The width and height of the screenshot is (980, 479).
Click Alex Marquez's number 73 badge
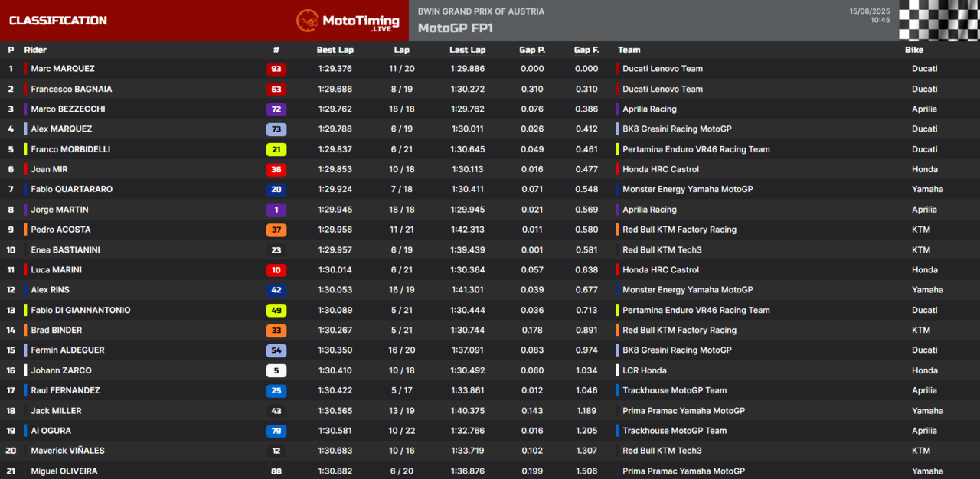[x=276, y=129]
